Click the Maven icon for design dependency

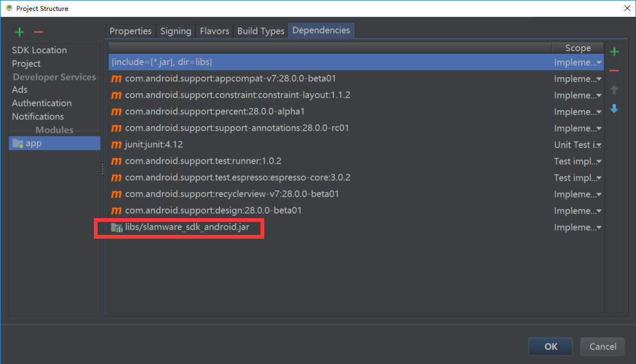click(117, 211)
